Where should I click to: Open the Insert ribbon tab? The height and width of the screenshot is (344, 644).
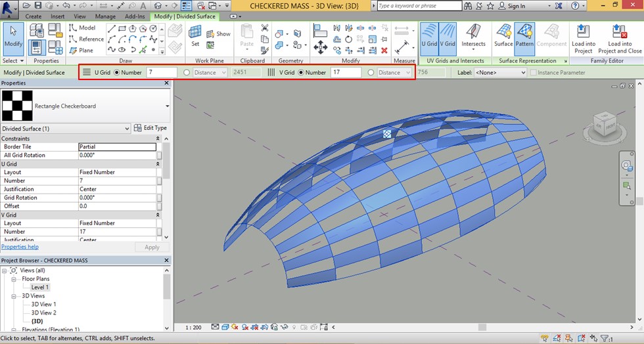click(x=58, y=16)
